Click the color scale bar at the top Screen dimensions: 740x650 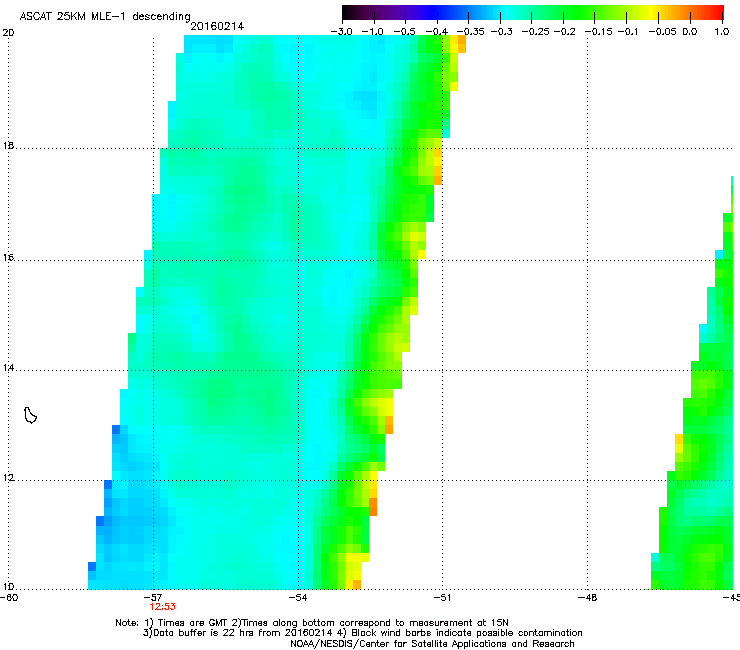point(533,12)
